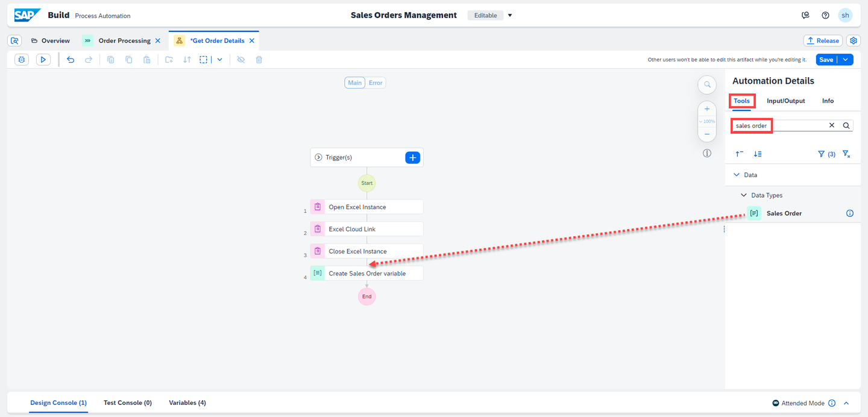Viewport: 868px width, 417px height.
Task: Switch to the Order Processing tab
Action: [x=124, y=40]
